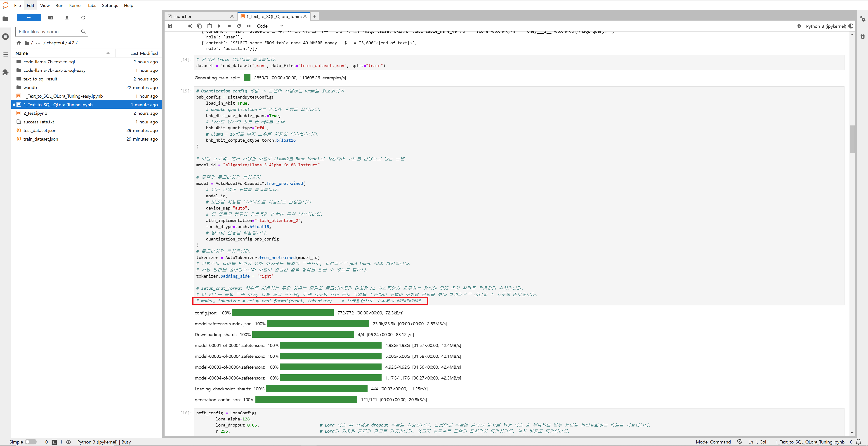This screenshot has width=868, height=446.
Task: Open the Table of Contents sidebar
Action: (x=5, y=54)
